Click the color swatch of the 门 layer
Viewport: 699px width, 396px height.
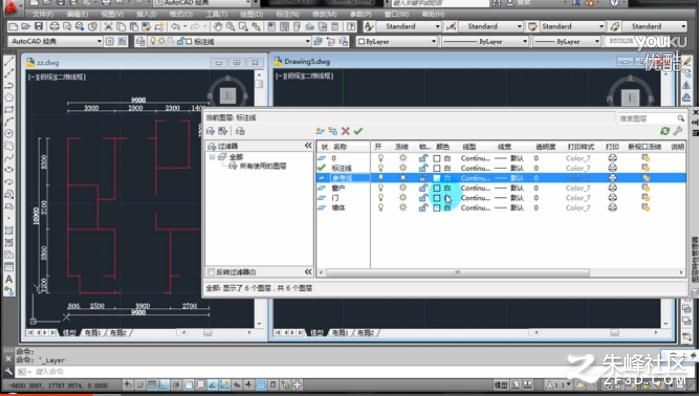(437, 198)
